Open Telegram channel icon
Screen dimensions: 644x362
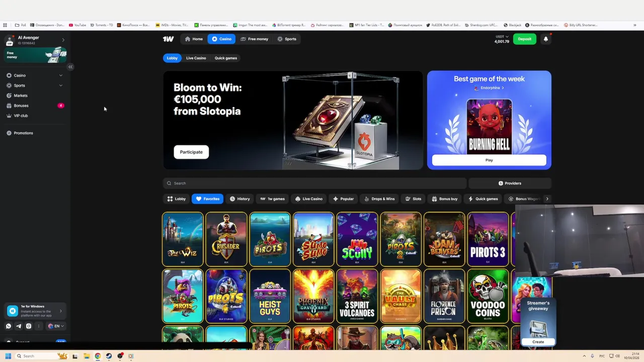coord(19,326)
